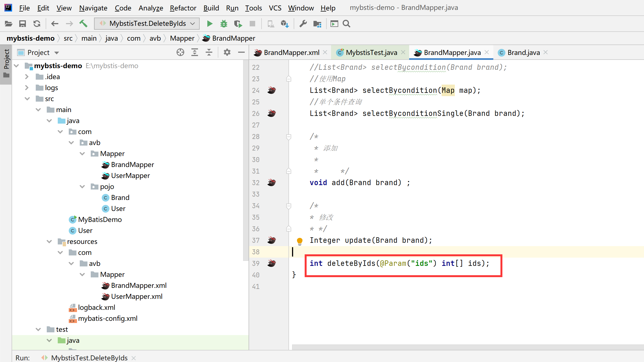
Task: Switch to the BrandMapper.xml editor tab
Action: (x=291, y=52)
